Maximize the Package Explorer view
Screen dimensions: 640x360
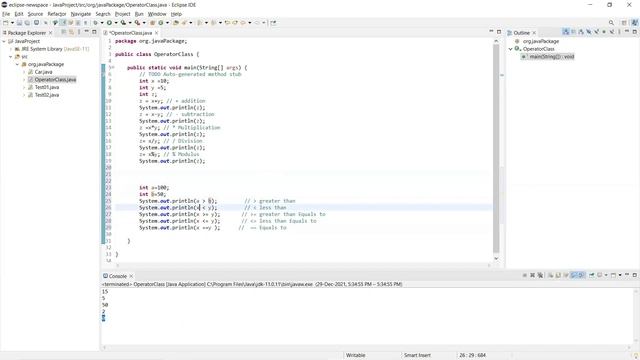(x=94, y=32)
